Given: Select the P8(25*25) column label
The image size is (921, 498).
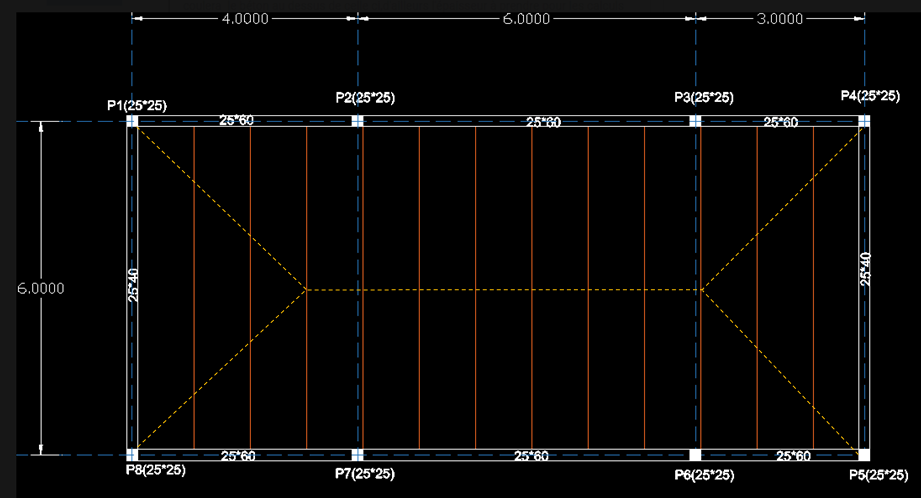Looking at the screenshot, I should [156, 470].
